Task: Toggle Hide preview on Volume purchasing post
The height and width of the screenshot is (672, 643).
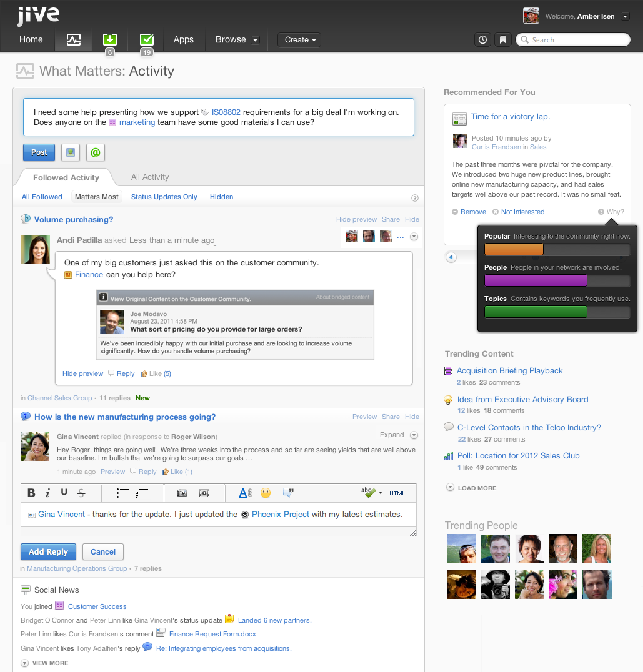Action: pos(356,219)
